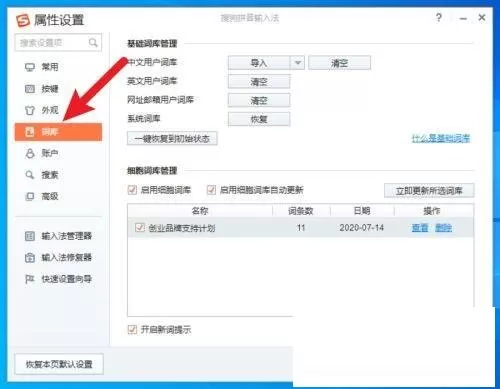Click the 词库 book icon in sidebar
The width and height of the screenshot is (500, 389).
click(30, 132)
